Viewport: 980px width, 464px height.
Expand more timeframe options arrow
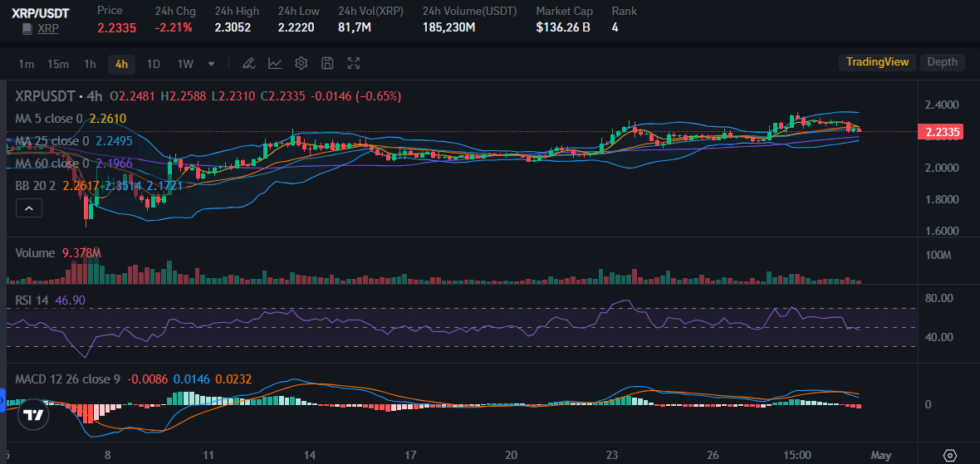coord(211,64)
